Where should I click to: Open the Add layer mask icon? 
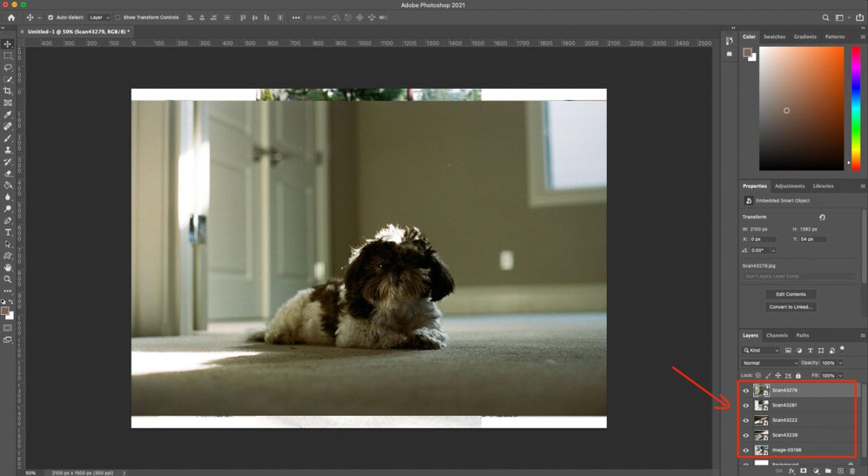pos(803,469)
